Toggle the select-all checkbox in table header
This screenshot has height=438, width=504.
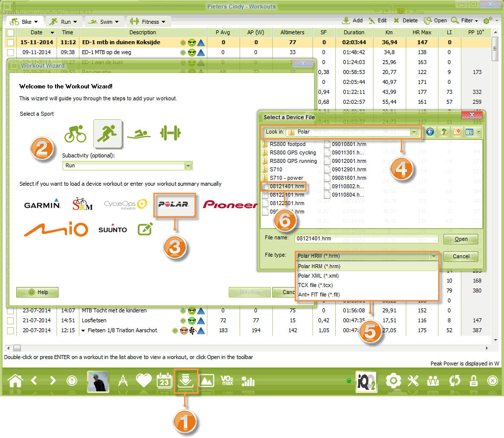(10, 32)
